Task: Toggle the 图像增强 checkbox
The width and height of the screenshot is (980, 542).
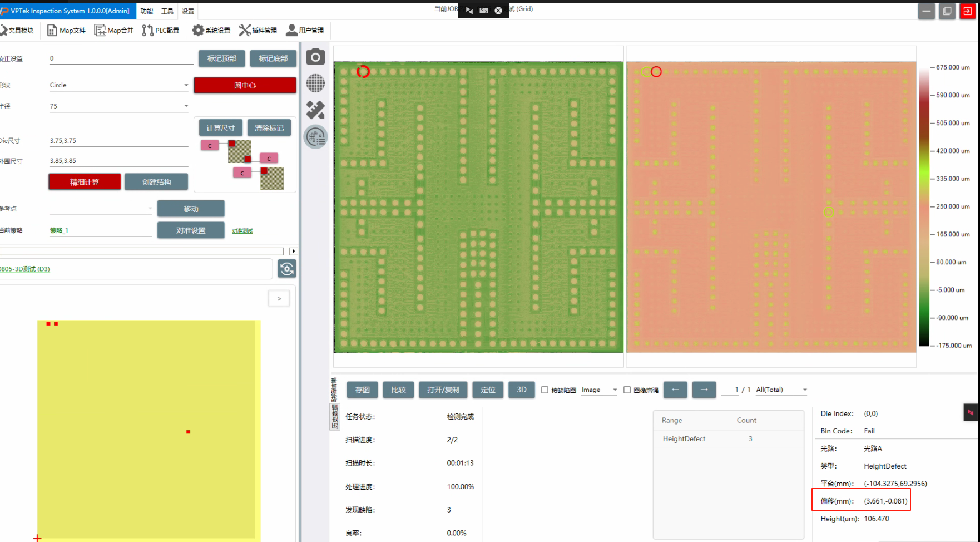Action: coord(627,390)
